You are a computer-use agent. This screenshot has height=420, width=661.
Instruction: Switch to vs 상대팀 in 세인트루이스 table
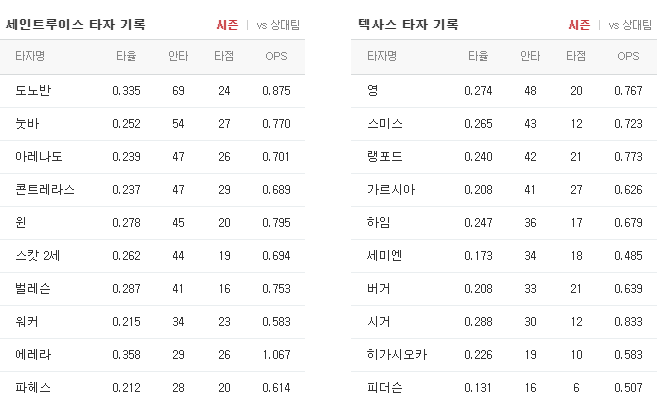[278, 25]
